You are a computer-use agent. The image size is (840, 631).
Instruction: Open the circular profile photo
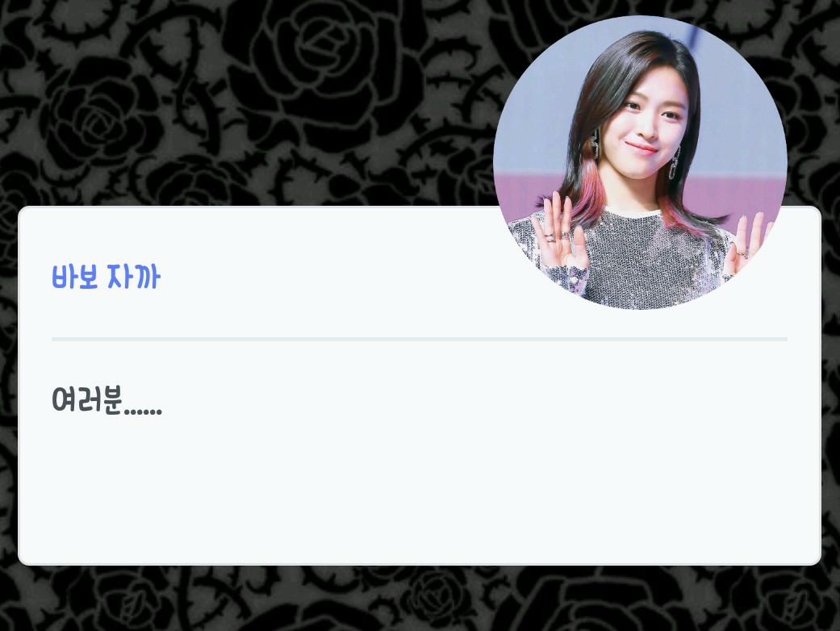point(640,162)
